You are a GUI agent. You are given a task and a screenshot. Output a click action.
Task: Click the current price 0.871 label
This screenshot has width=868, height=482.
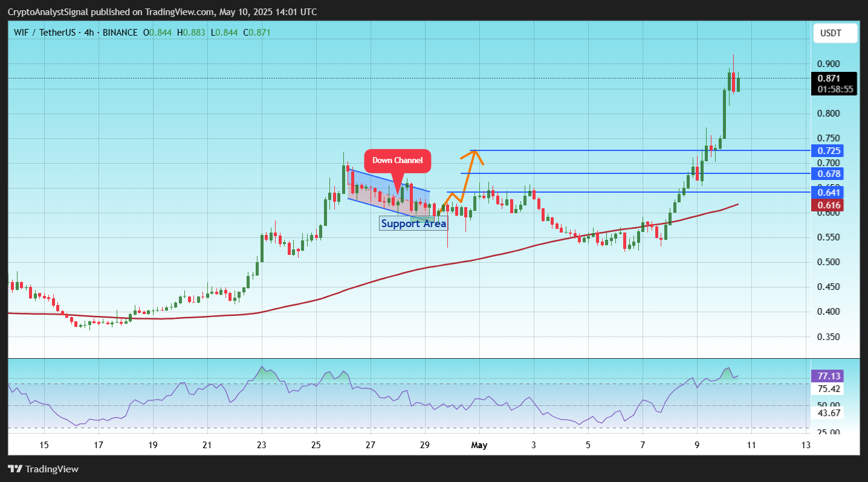(x=829, y=79)
